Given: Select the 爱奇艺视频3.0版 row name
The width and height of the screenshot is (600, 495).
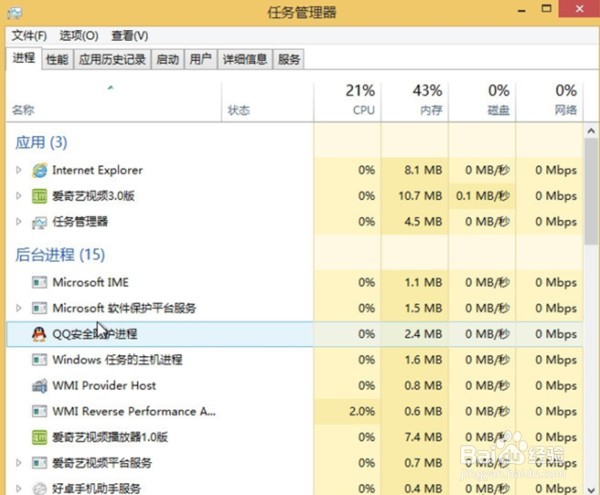Looking at the screenshot, I should (93, 196).
